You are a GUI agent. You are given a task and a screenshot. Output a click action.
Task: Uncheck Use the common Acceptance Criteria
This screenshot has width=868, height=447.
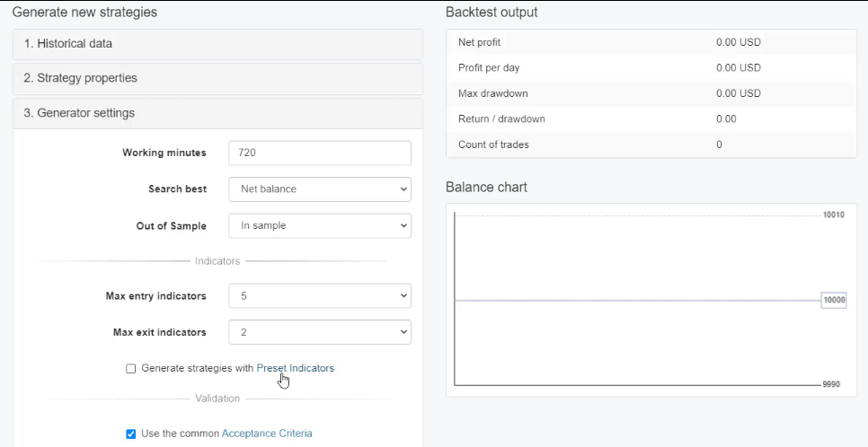coord(131,434)
